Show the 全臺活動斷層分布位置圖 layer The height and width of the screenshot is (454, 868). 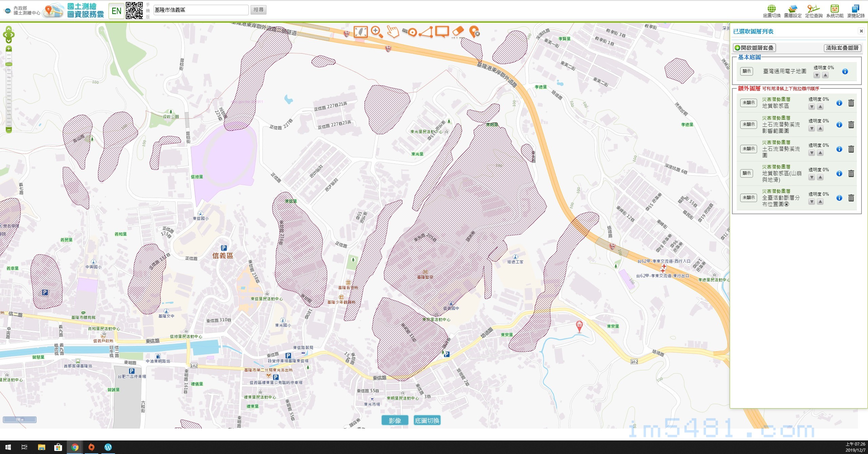point(748,198)
